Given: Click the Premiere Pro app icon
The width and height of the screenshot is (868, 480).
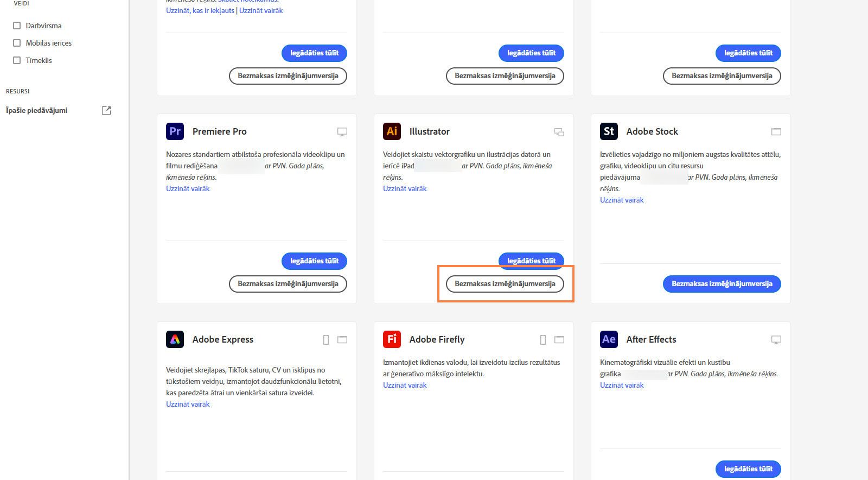Looking at the screenshot, I should coord(175,131).
